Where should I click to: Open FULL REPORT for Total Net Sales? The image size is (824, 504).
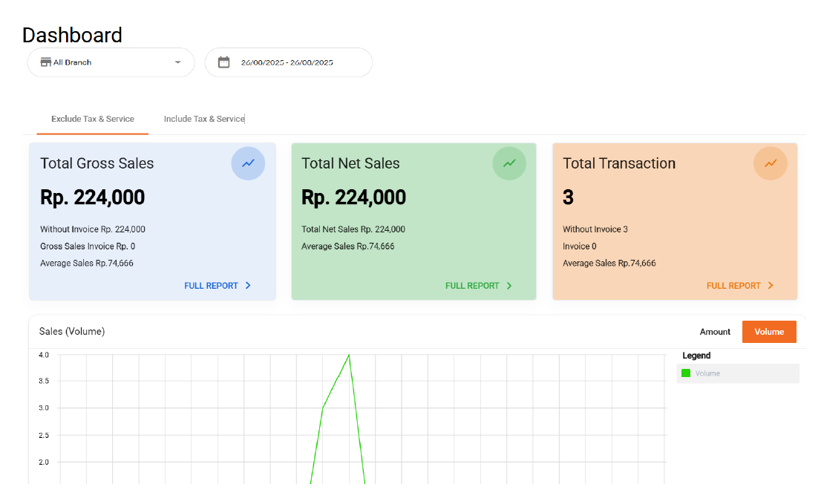[472, 286]
